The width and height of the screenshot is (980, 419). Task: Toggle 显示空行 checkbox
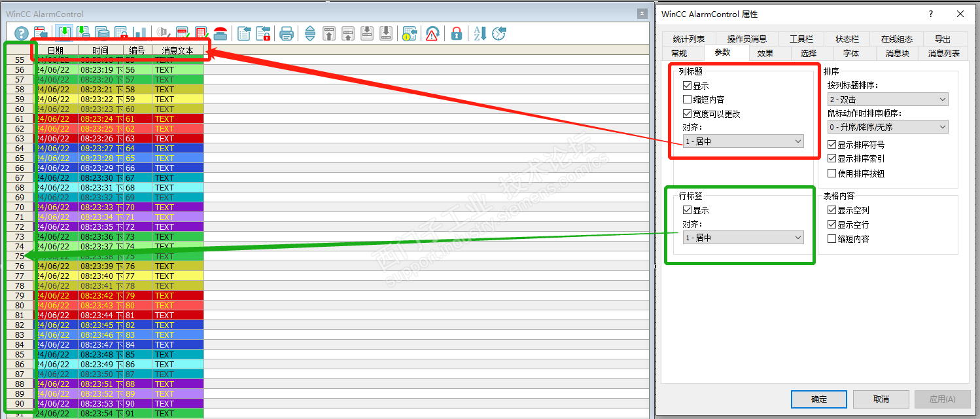pos(831,225)
